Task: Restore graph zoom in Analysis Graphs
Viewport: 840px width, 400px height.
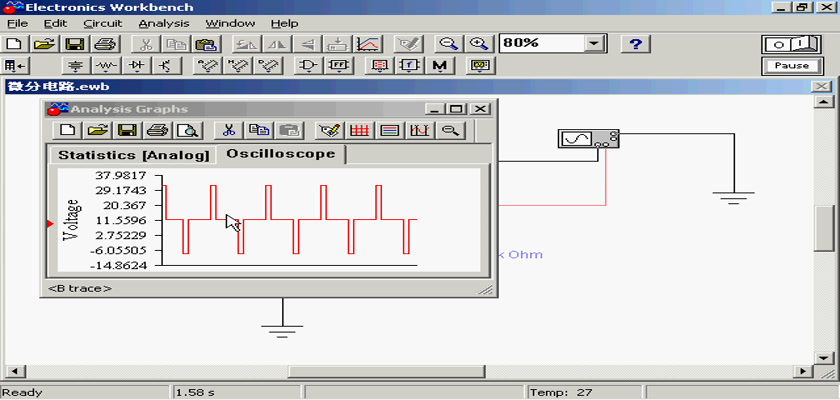Action: click(x=450, y=130)
